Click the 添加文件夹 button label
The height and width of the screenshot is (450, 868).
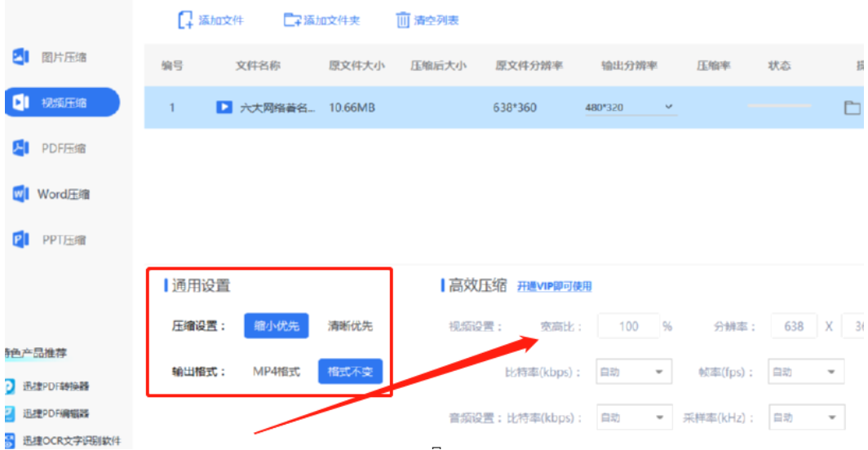coord(331,20)
